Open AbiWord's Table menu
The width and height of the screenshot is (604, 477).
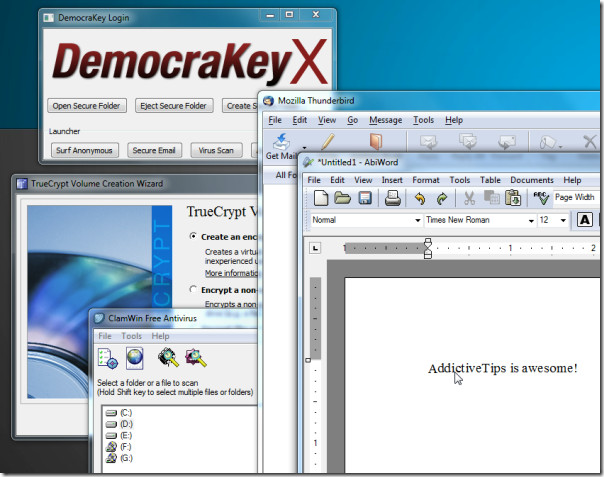pyautogui.click(x=490, y=180)
